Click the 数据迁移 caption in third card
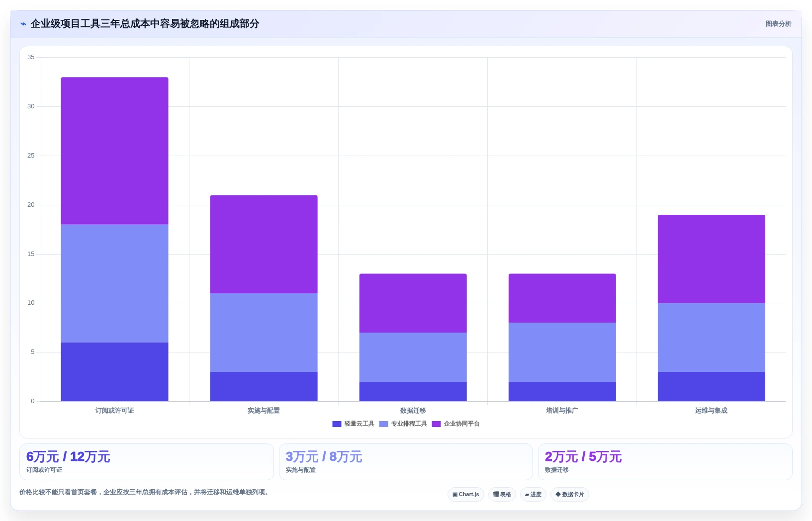Screen dimensions: 812x521 coord(556,470)
